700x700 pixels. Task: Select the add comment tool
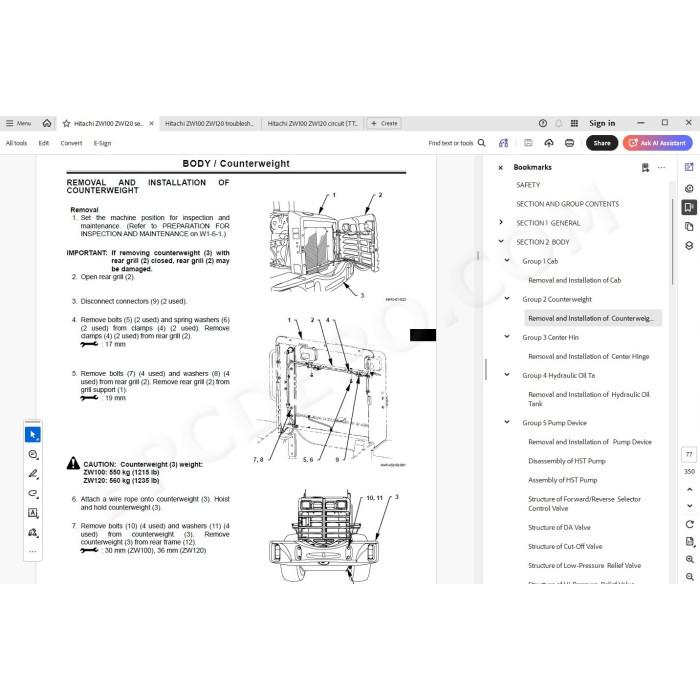click(33, 454)
